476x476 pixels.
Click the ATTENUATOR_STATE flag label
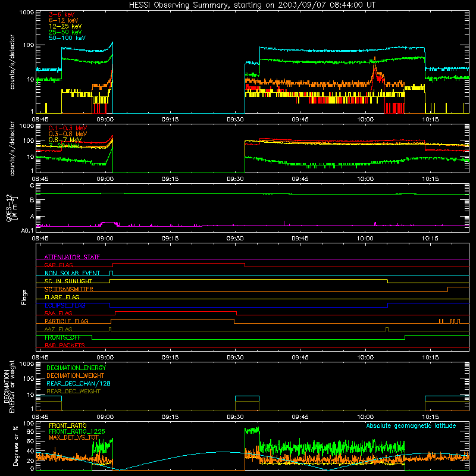[x=72, y=257]
